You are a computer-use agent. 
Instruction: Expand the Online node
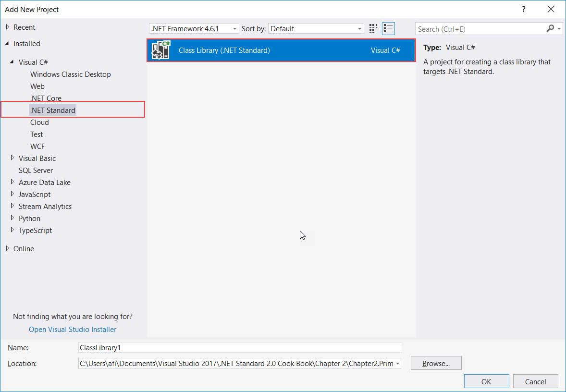click(x=8, y=248)
